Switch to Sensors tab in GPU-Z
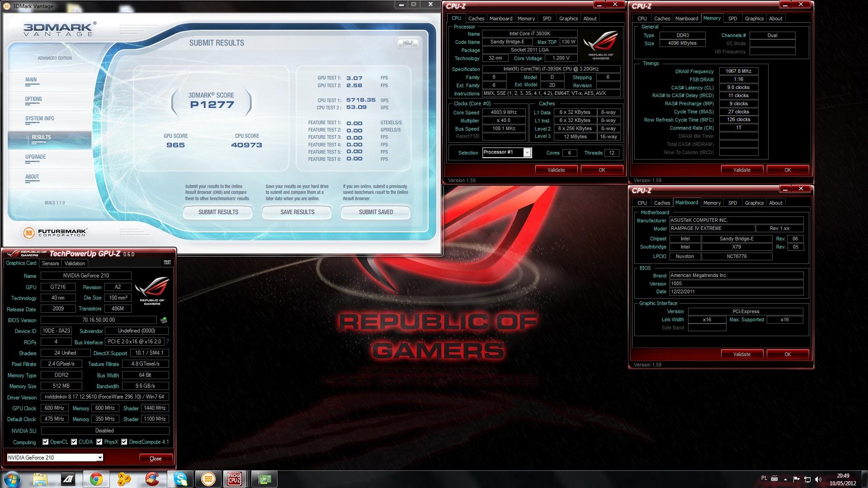Image resolution: width=868 pixels, height=488 pixels. [x=50, y=263]
